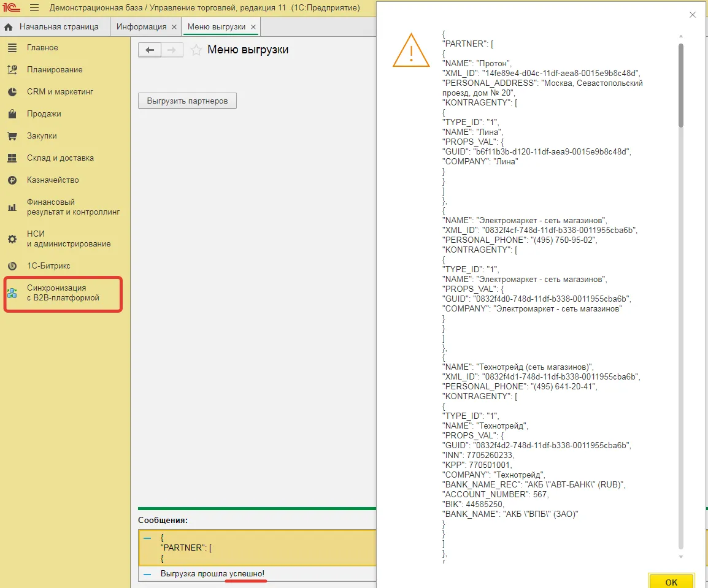Add Меню выгрузки to favorites star

click(x=196, y=50)
